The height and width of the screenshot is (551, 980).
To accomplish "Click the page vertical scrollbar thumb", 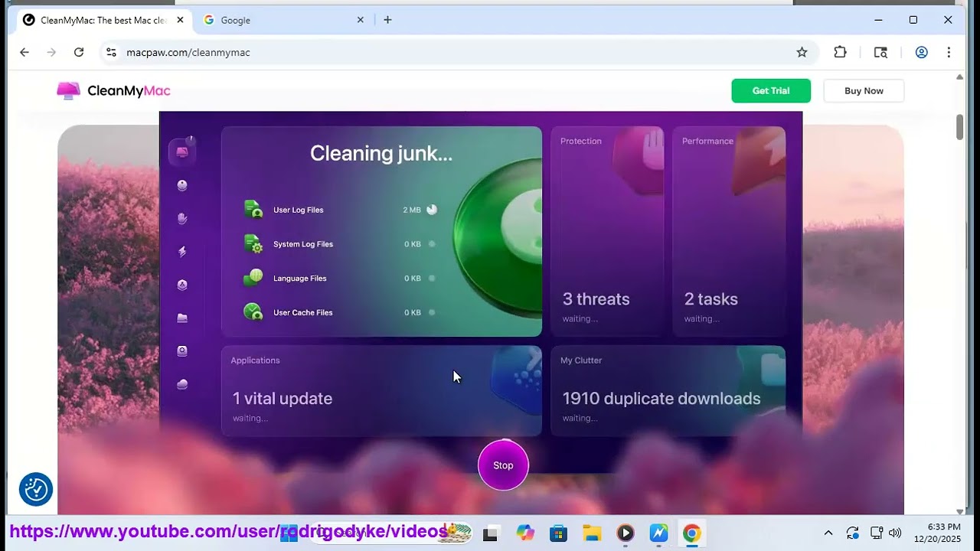I will tap(959, 127).
